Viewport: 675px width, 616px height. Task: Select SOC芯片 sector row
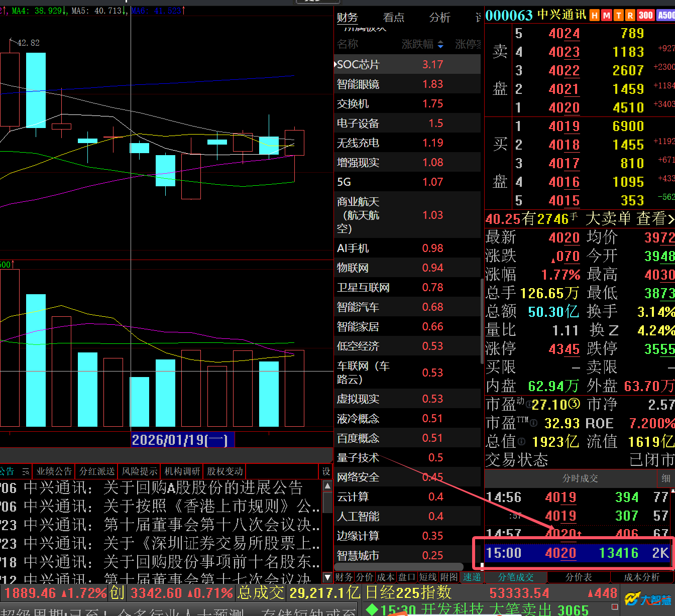coord(407,64)
